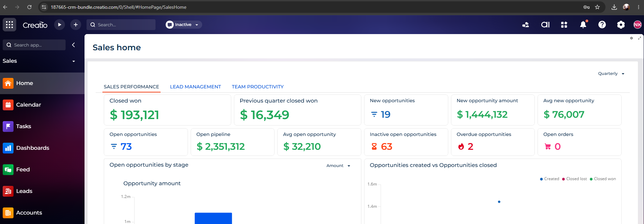Click the global Search field

pos(121,25)
